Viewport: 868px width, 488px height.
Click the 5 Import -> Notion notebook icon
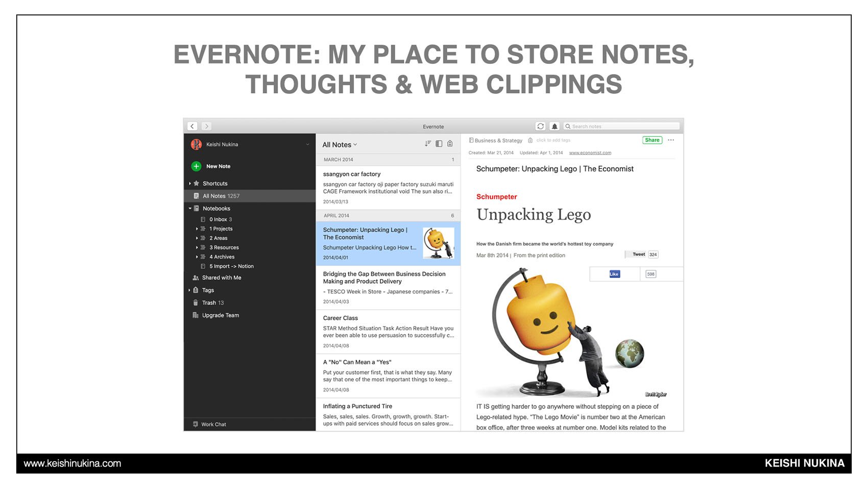(203, 266)
